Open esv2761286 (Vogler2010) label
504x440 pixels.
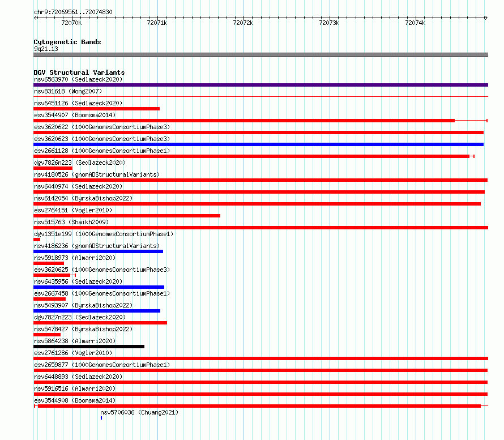point(73,353)
